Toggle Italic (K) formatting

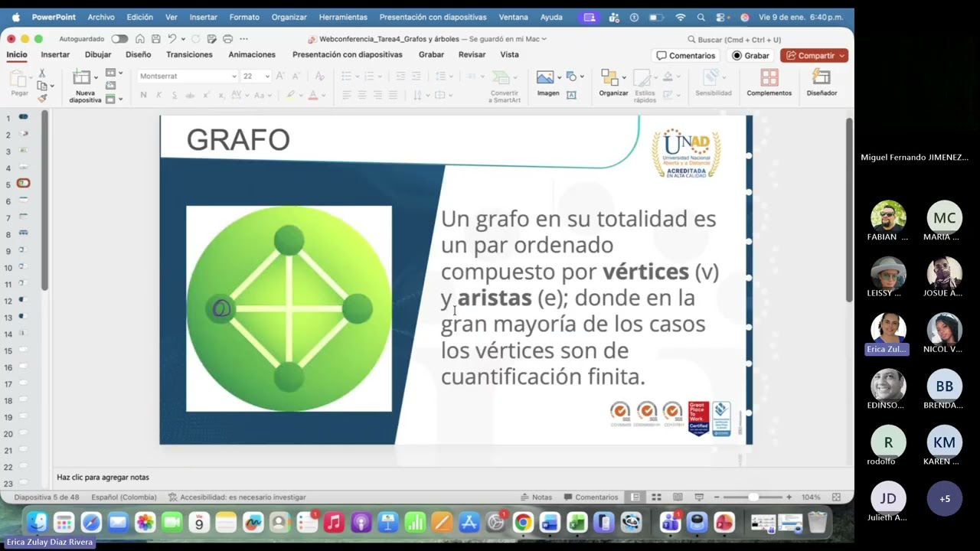point(159,95)
